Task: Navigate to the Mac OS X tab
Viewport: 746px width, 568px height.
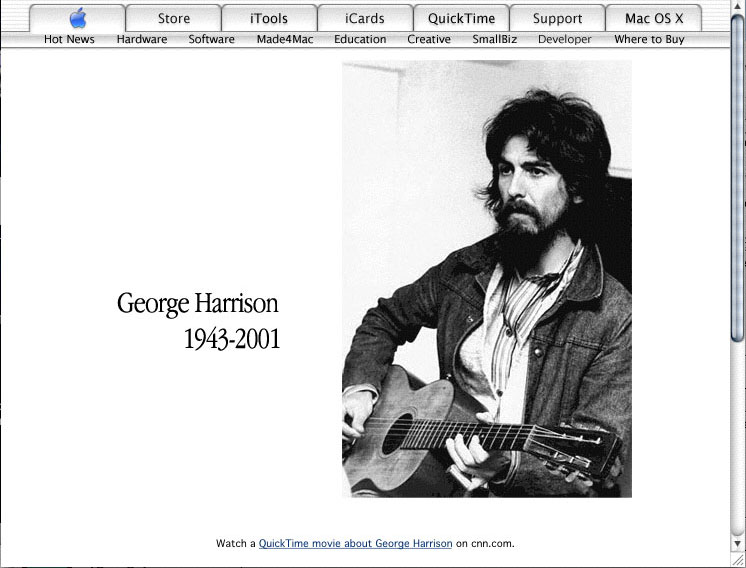Action: (x=654, y=18)
